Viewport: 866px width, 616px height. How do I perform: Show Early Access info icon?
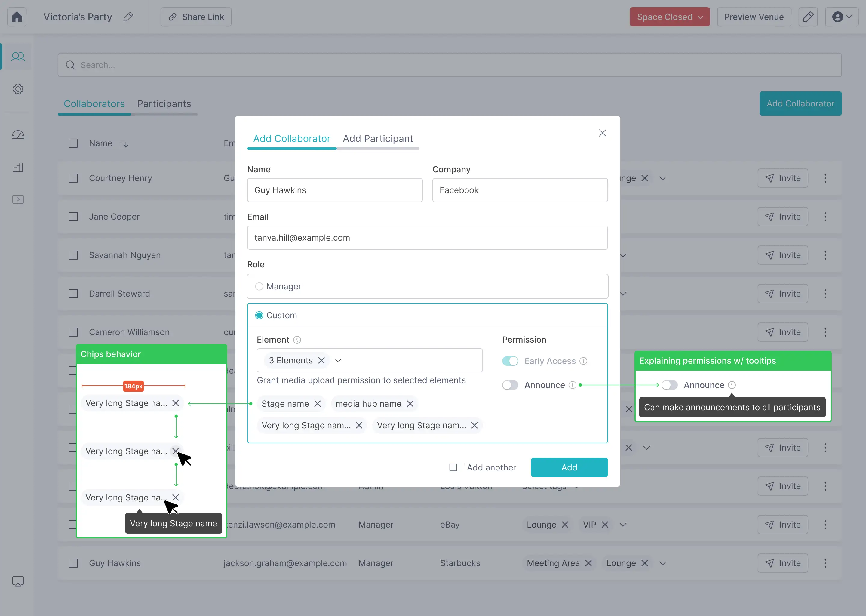pyautogui.click(x=584, y=361)
